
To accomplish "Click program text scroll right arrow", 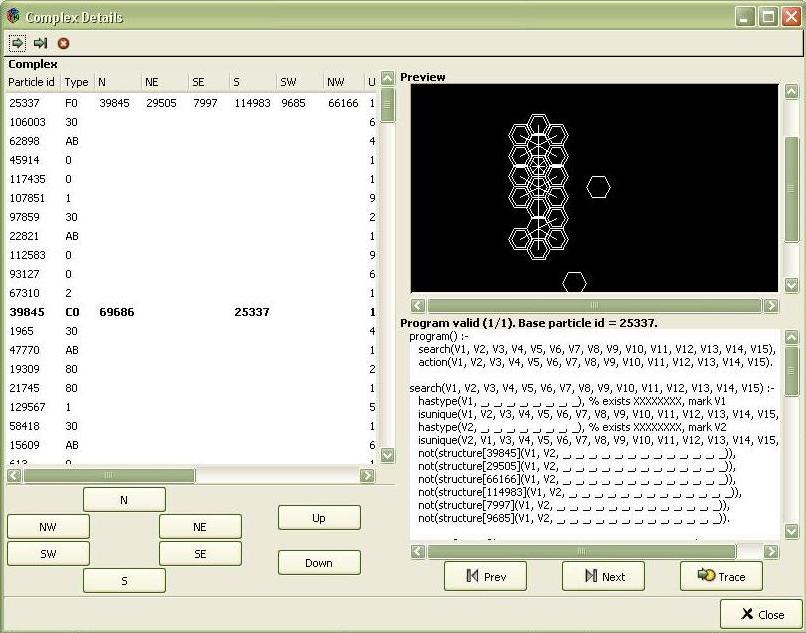I will pos(771,552).
